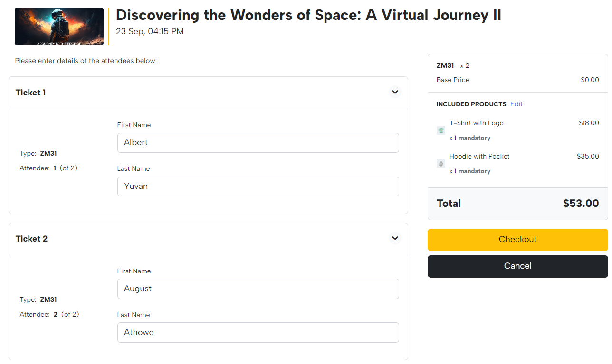The image size is (612, 364).
Task: Open the space event banner thumbnail
Action: click(59, 27)
